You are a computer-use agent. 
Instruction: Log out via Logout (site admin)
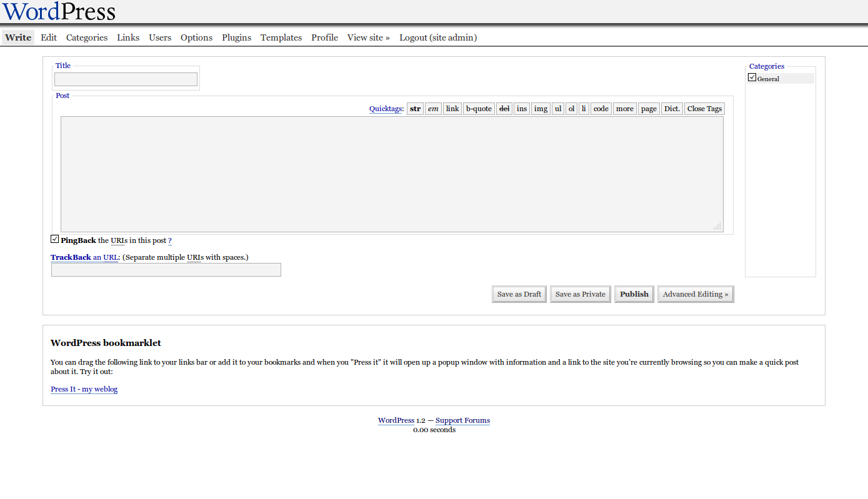[438, 37]
